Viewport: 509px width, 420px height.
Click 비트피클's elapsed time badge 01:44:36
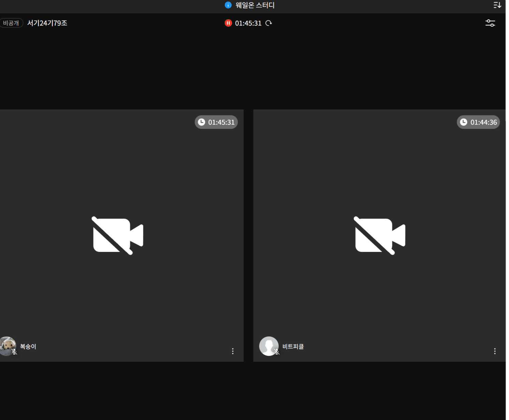tap(478, 122)
